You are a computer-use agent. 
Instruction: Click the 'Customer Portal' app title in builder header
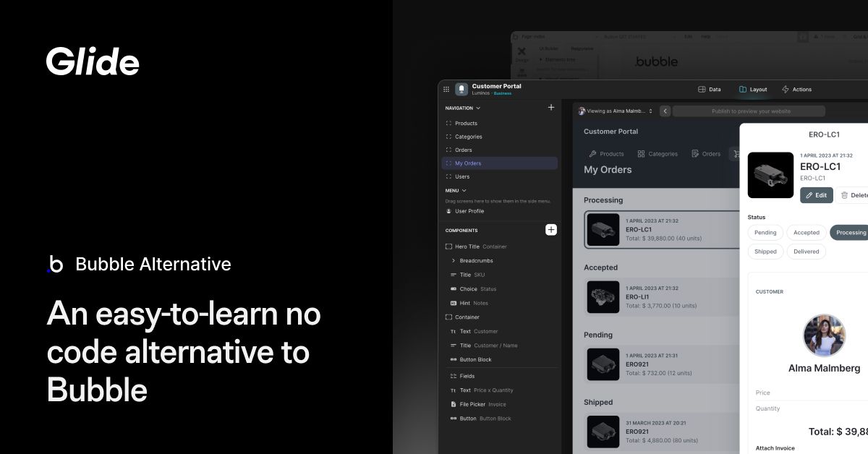pyautogui.click(x=496, y=86)
